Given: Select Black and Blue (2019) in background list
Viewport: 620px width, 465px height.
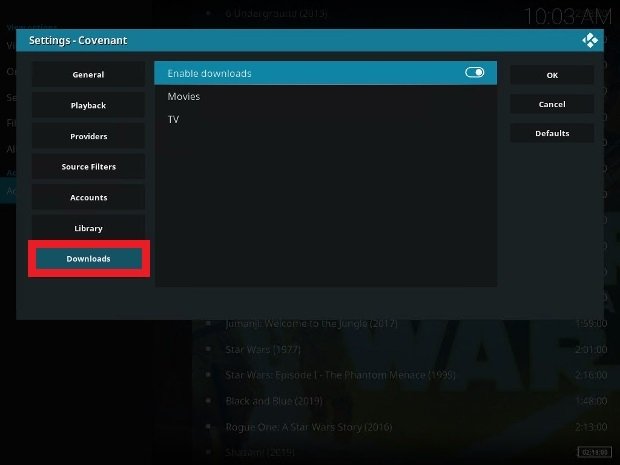Looking at the screenshot, I should 274,401.
